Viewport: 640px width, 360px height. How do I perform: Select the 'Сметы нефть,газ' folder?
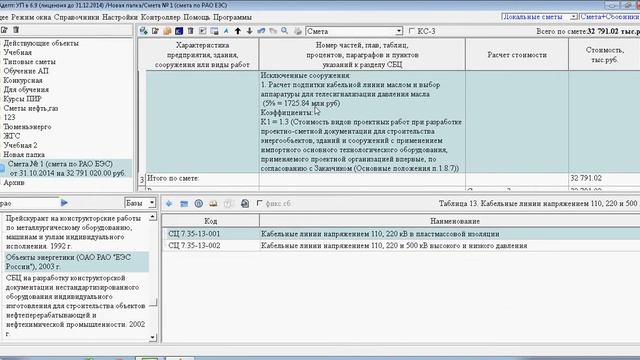pos(31,108)
